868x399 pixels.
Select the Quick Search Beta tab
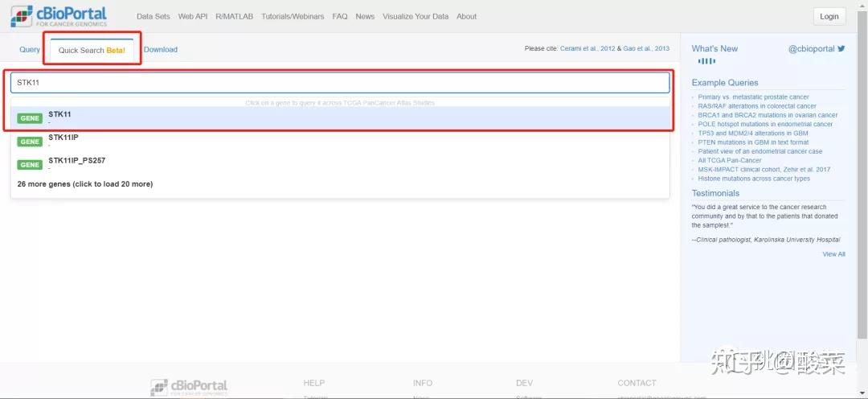tap(92, 50)
